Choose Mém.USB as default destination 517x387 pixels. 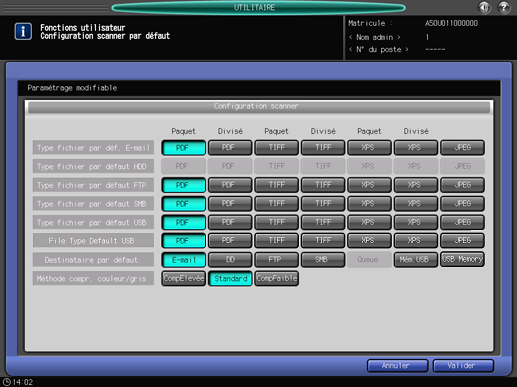click(x=416, y=260)
